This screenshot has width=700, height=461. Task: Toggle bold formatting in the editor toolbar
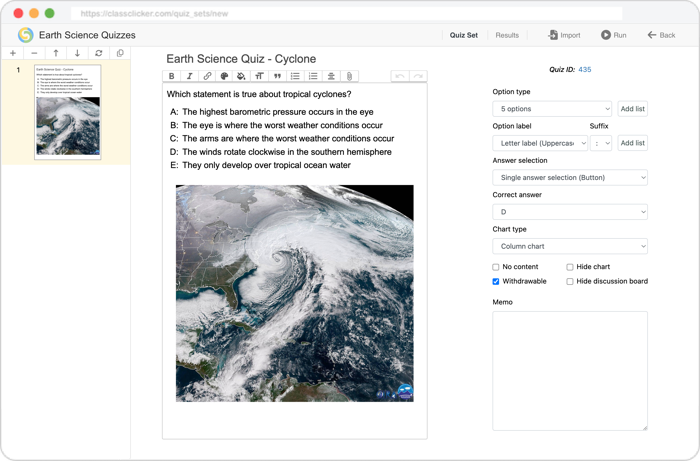(171, 76)
